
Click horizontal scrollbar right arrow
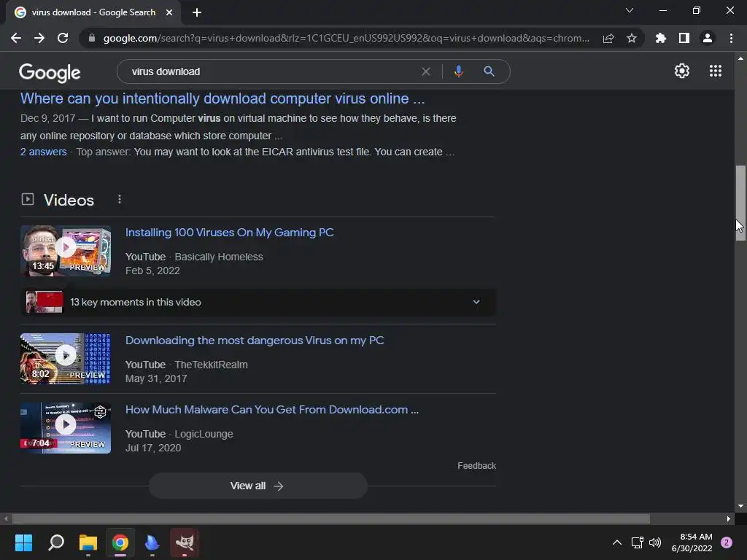click(729, 518)
